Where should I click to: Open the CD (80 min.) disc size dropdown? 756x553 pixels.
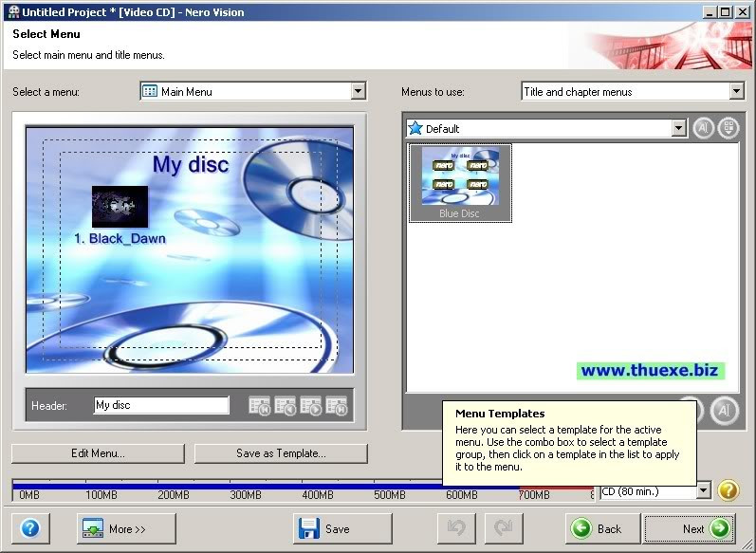coord(703,490)
